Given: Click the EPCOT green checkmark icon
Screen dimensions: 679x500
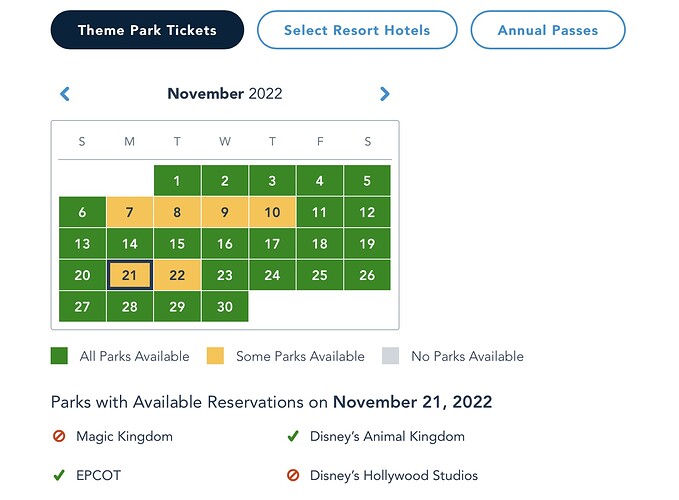Looking at the screenshot, I should (59, 475).
